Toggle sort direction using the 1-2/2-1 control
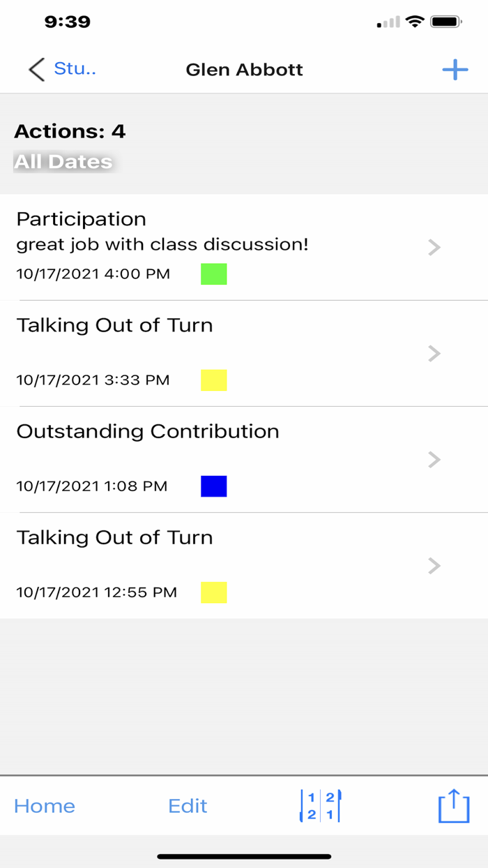This screenshot has width=488, height=868. click(x=319, y=806)
